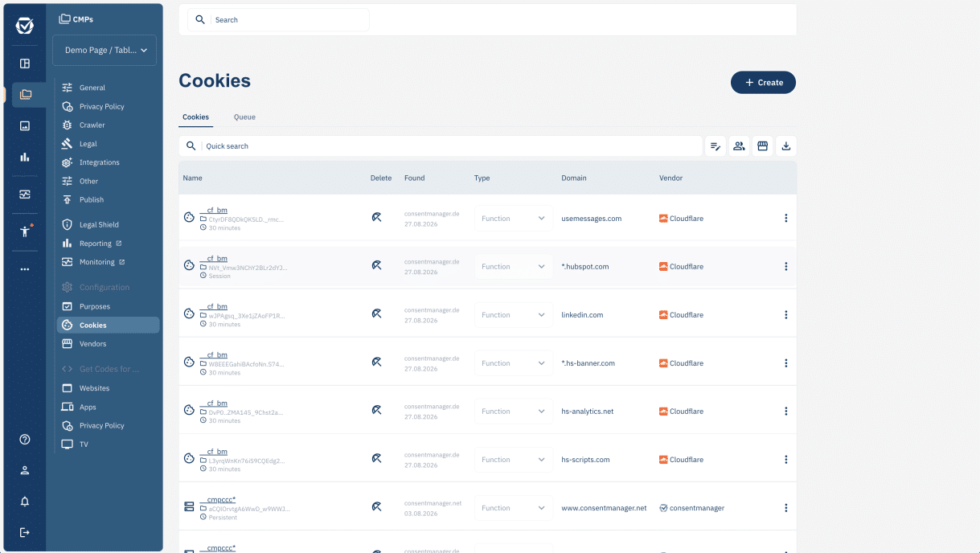Open Crawler in the sidebar
Screen dimensions: 980x553
coord(92,125)
